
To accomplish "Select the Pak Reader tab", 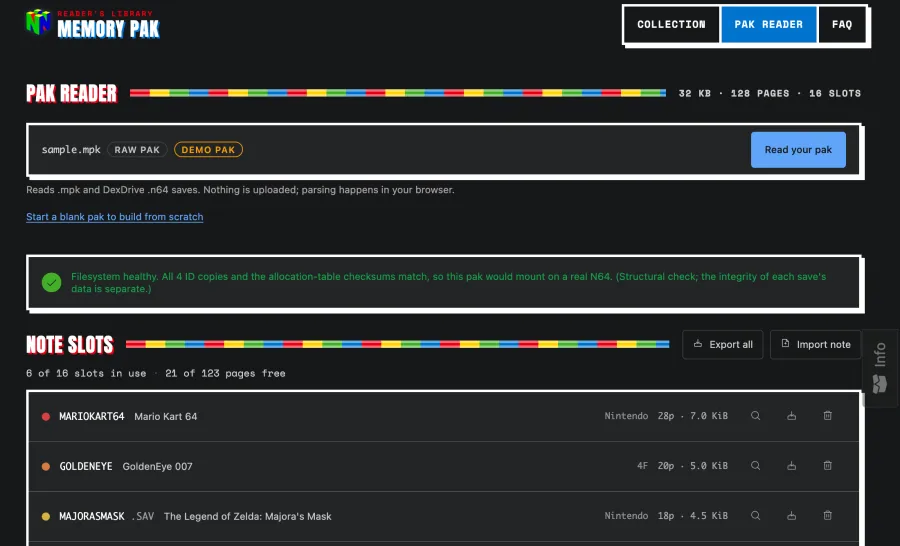I will click(x=769, y=25).
